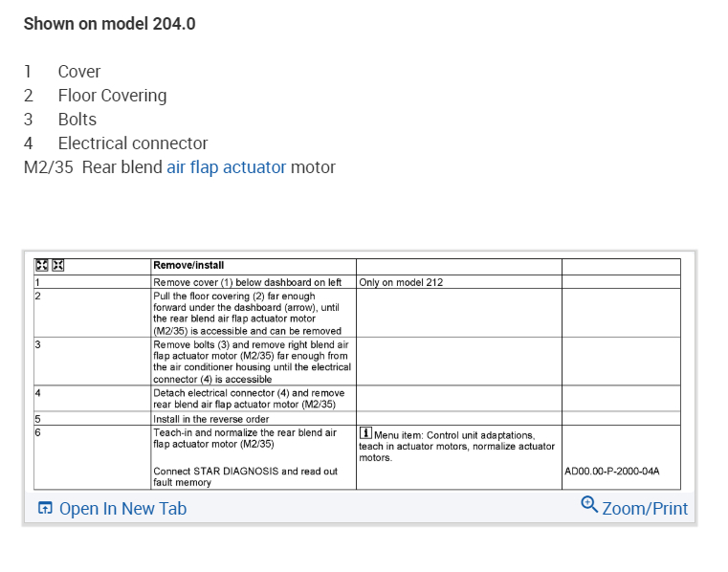The width and height of the screenshot is (728, 572).
Task: Click the info icon beside Menu item note
Action: click(x=365, y=435)
